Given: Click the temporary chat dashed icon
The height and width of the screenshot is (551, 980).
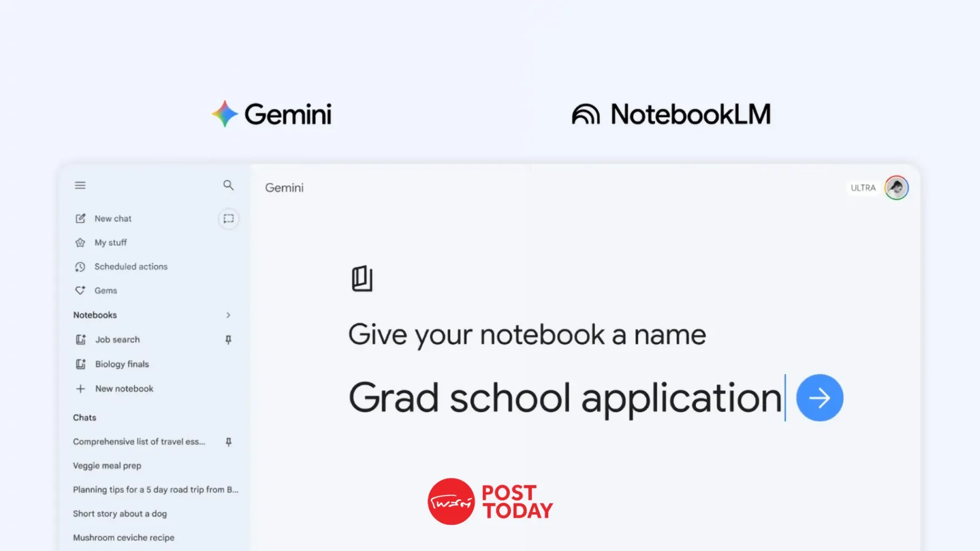Looking at the screenshot, I should coord(228,218).
